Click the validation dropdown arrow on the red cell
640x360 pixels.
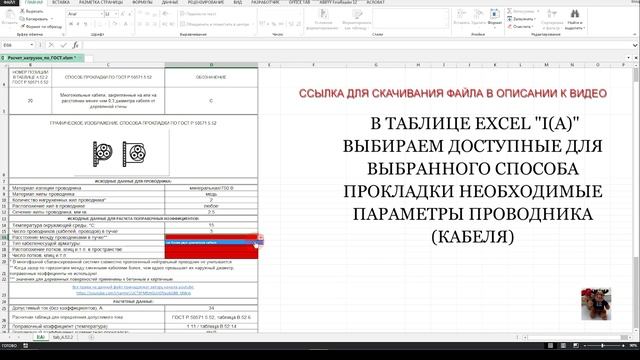(x=260, y=237)
